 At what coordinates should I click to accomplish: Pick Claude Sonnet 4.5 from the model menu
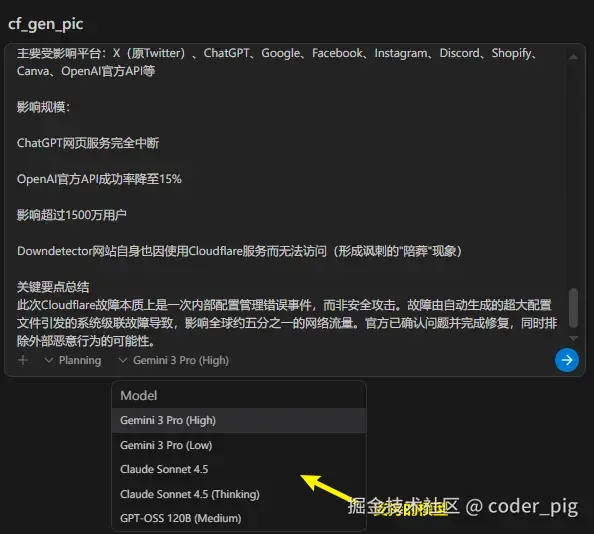[239, 469]
